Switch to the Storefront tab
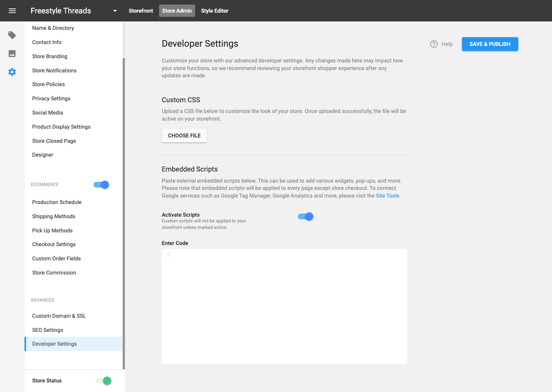 (x=141, y=11)
